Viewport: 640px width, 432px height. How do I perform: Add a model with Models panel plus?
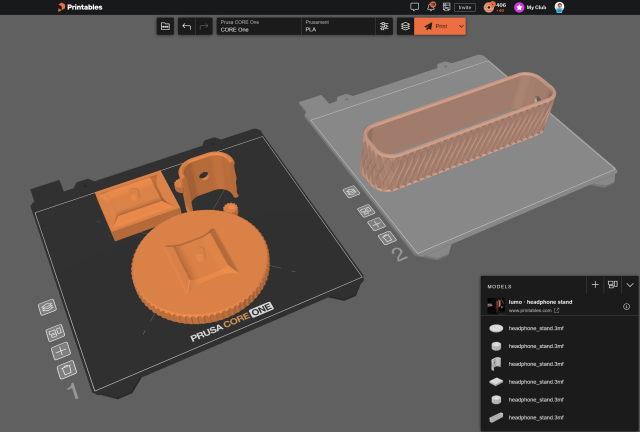tap(595, 285)
